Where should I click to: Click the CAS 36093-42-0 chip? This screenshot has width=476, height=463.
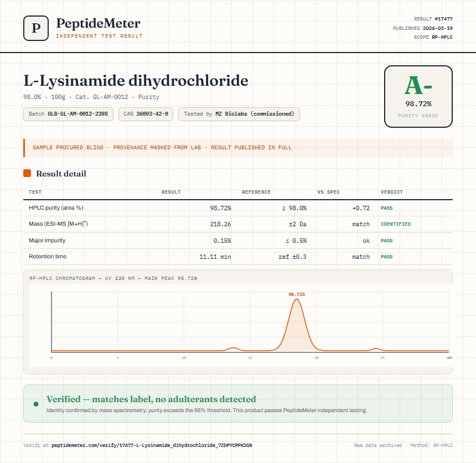click(x=146, y=114)
